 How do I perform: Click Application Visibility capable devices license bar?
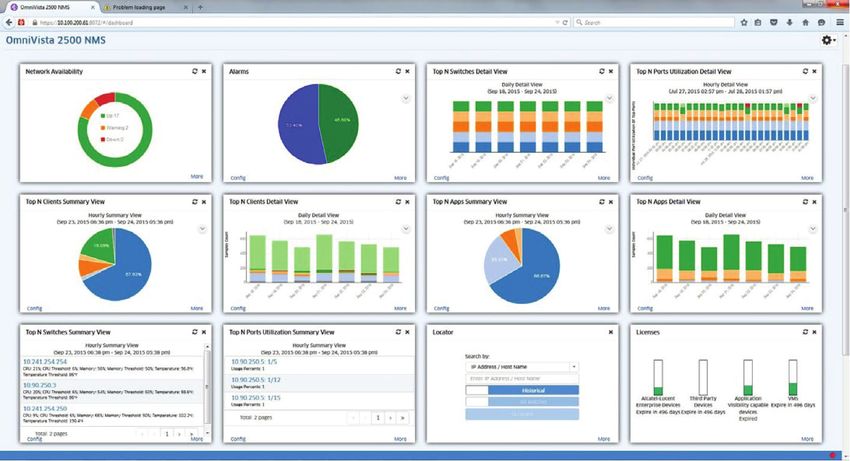coord(748,377)
